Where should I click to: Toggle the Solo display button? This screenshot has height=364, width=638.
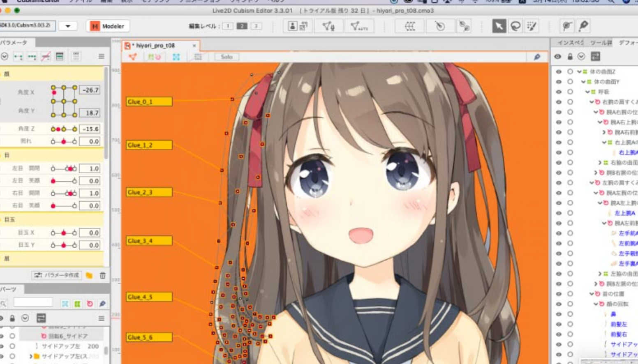point(227,57)
